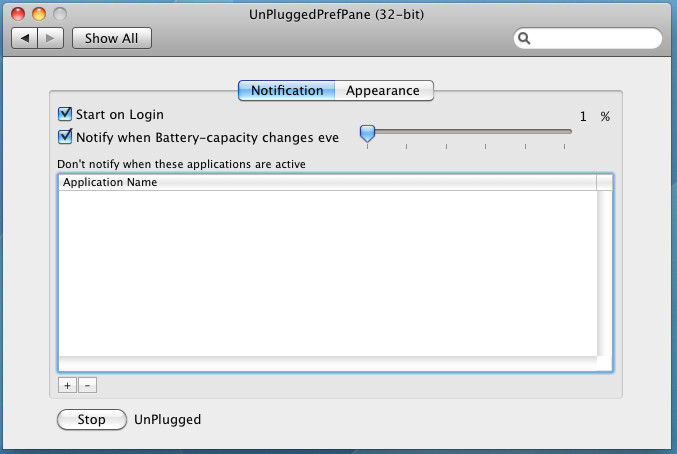
Task: Add an application with the plus button
Action: point(67,385)
